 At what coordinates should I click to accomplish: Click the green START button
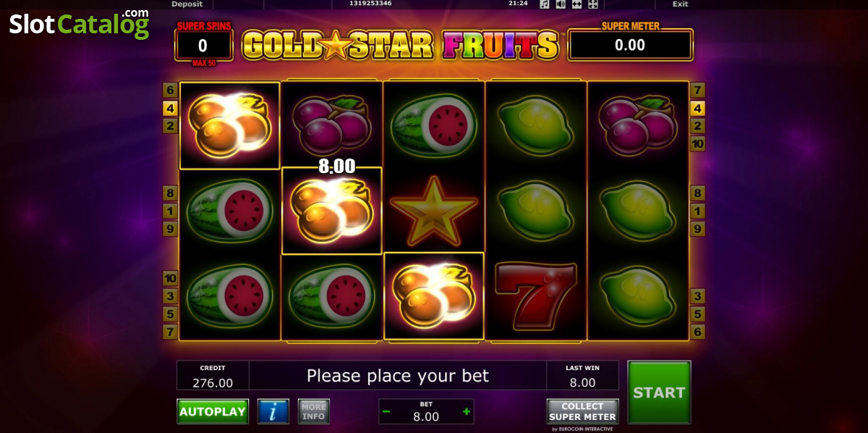[x=659, y=392]
